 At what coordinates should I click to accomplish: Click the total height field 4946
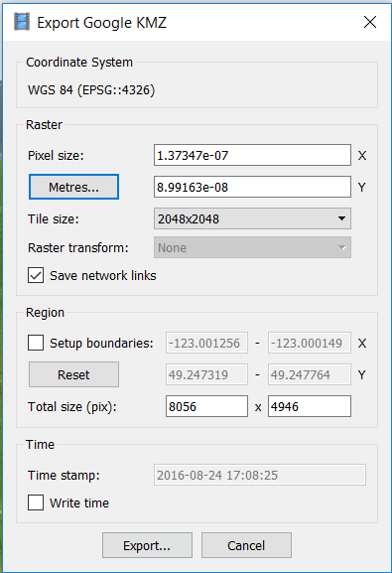click(310, 406)
